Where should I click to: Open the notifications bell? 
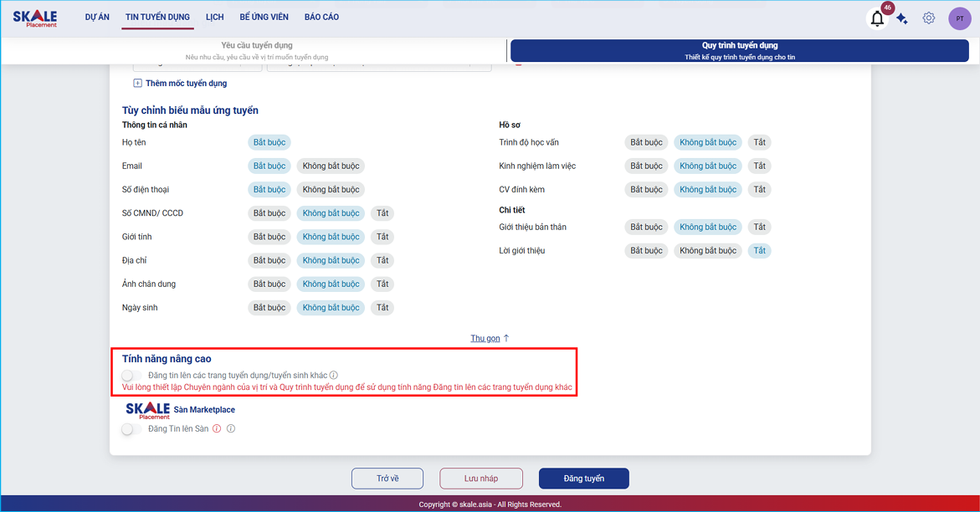[877, 18]
